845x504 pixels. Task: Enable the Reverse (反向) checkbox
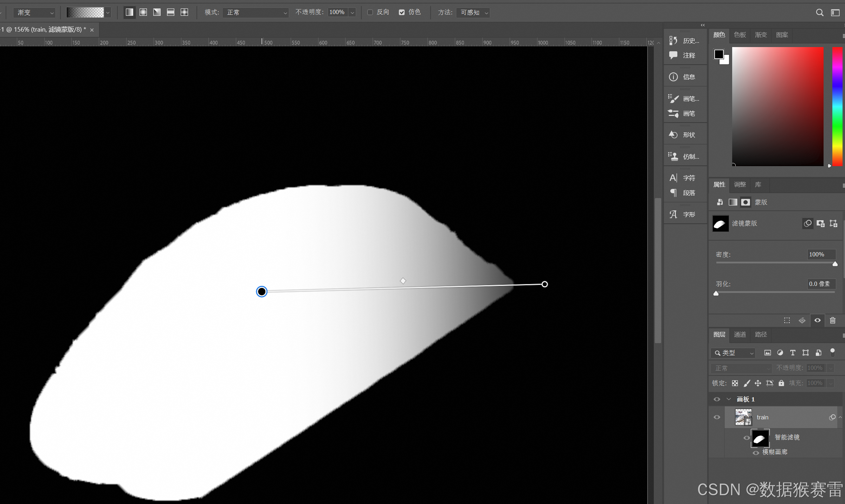pyautogui.click(x=370, y=12)
